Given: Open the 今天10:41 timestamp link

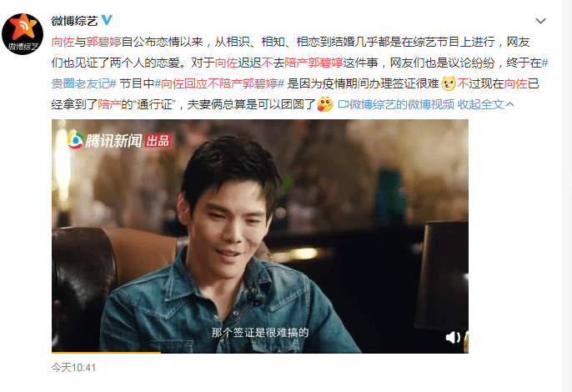Looking at the screenshot, I should 73,367.
